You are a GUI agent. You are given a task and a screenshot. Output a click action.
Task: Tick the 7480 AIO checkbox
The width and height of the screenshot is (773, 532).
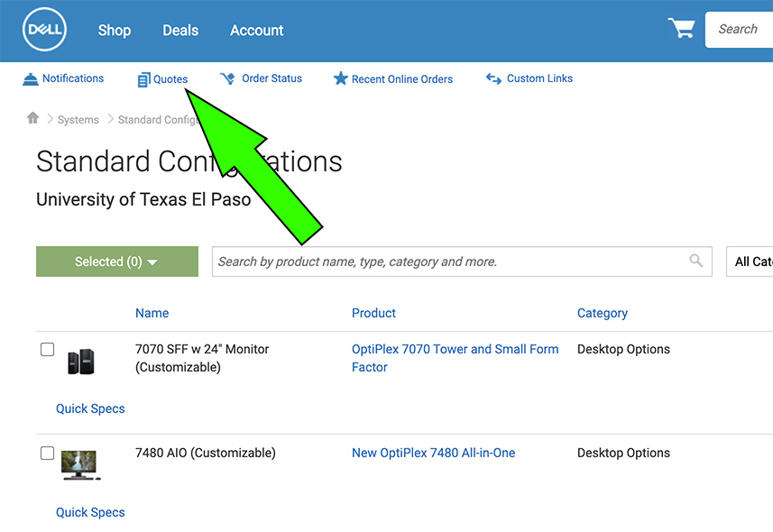click(x=47, y=453)
